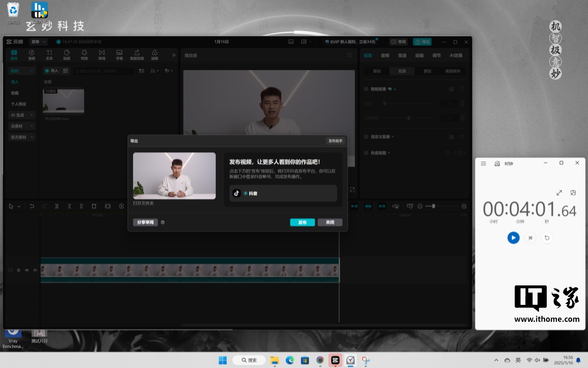Click the 关闭 button in export dialog
Screen dimensions: 588x368
coord(330,222)
